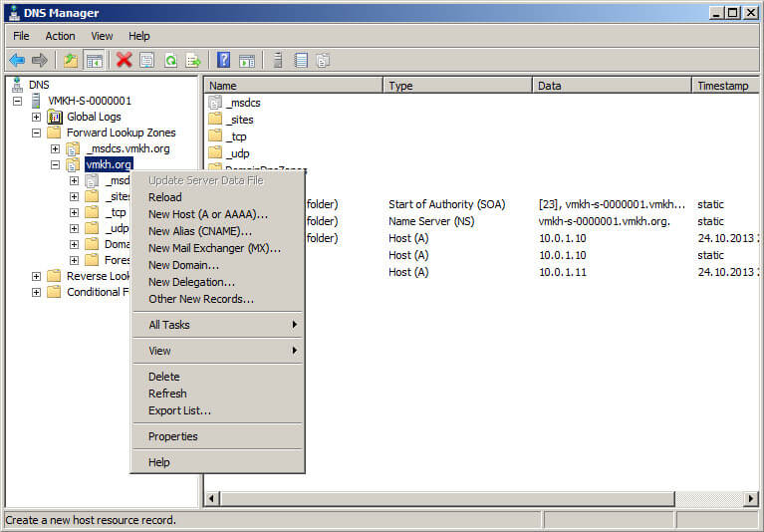
Task: Open the File menu
Action: [21, 36]
